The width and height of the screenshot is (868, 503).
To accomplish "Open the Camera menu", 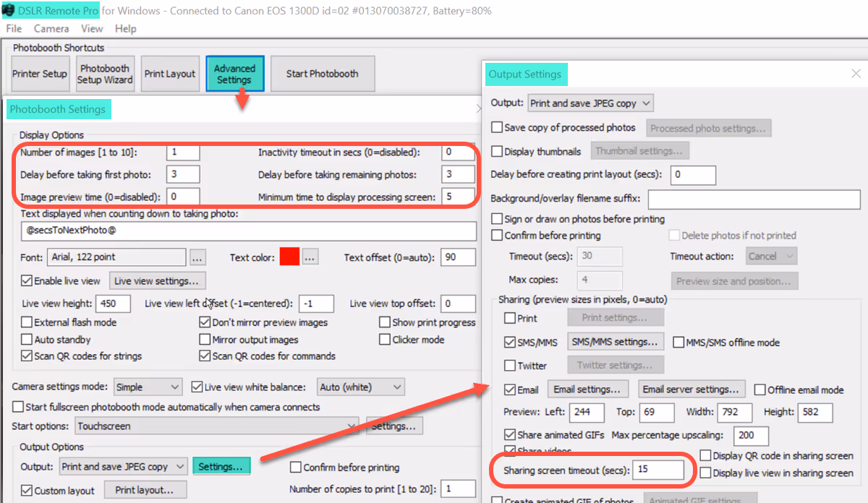I will 51,29.
